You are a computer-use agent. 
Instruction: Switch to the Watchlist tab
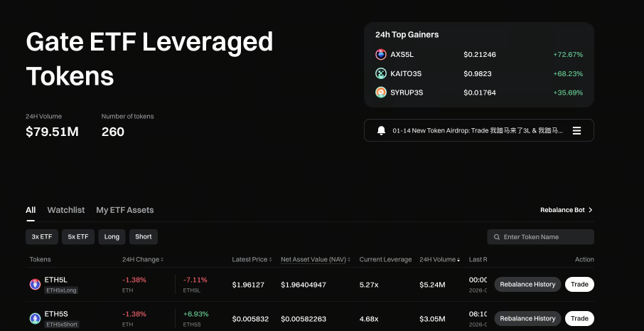click(x=65, y=210)
